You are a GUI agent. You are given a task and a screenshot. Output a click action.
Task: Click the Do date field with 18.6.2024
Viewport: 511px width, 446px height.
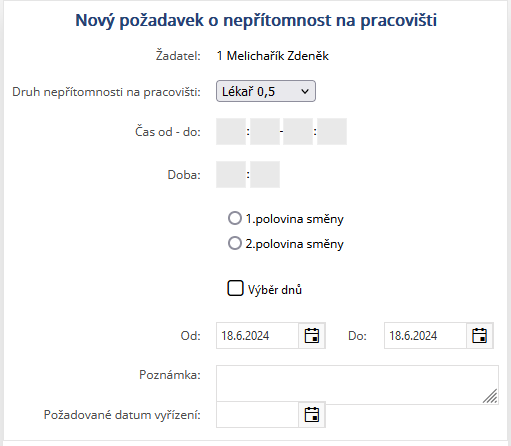point(425,335)
